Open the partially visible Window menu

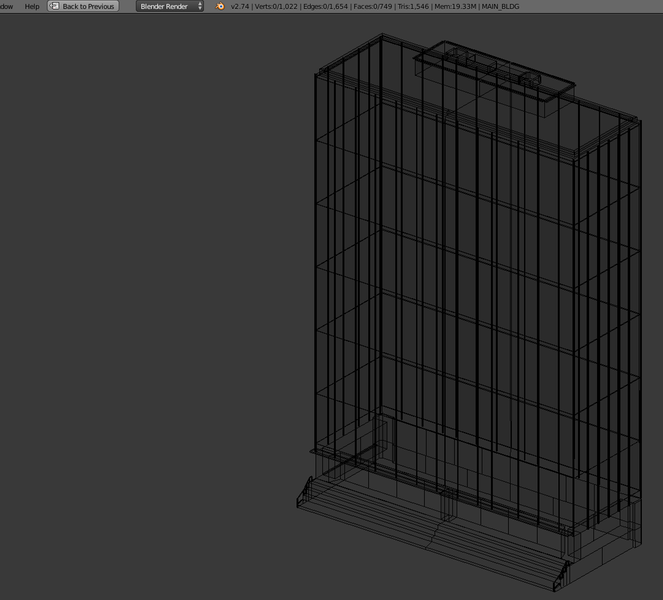click(6, 6)
